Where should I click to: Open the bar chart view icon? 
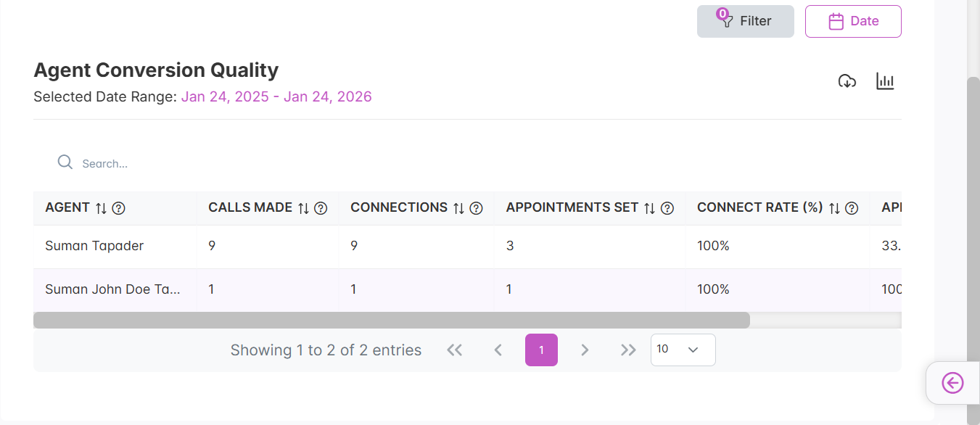click(x=885, y=81)
